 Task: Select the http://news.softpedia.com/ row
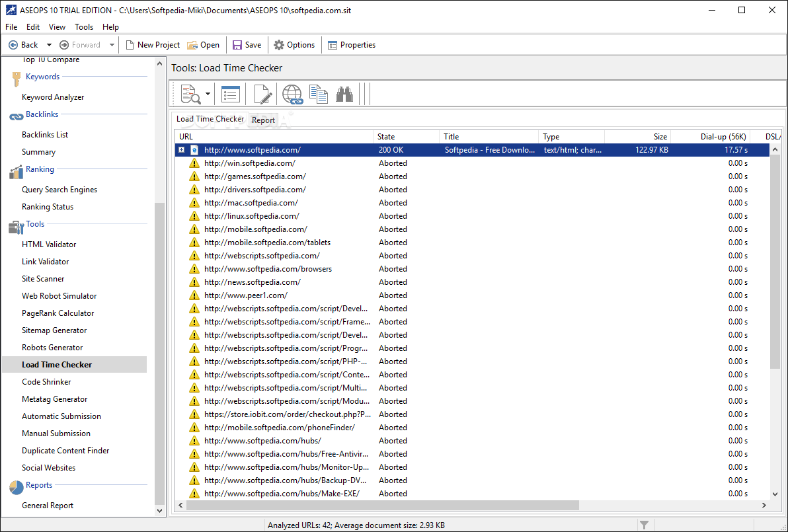point(473,282)
